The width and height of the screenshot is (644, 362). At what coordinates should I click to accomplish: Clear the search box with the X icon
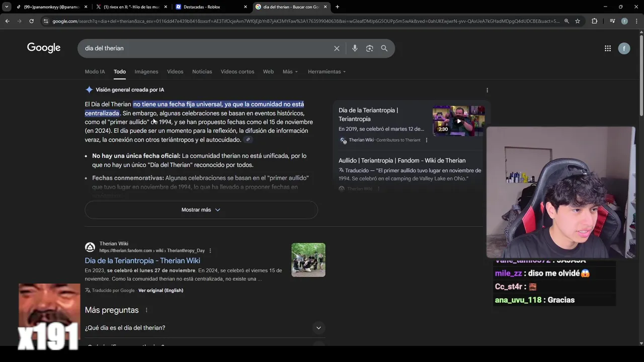coord(337,48)
